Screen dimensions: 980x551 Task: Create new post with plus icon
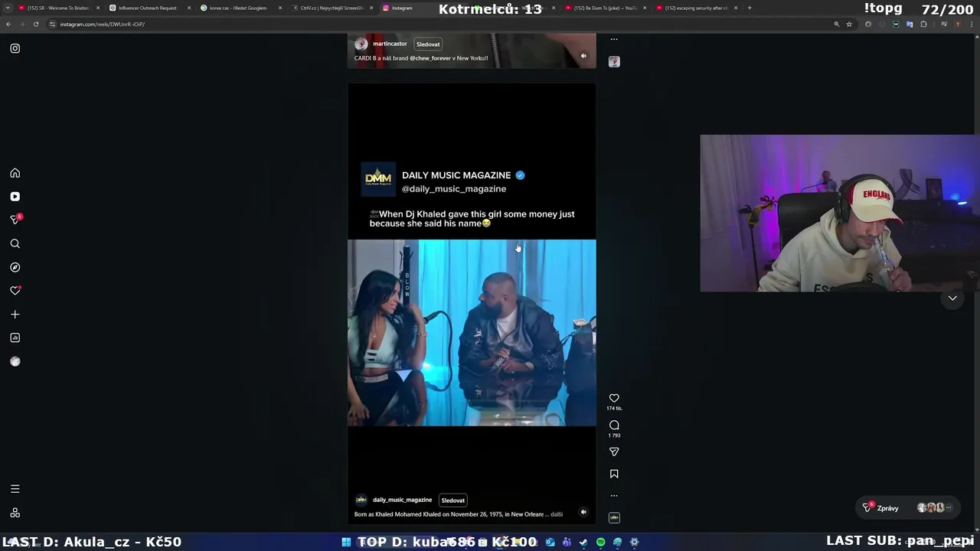coord(15,315)
